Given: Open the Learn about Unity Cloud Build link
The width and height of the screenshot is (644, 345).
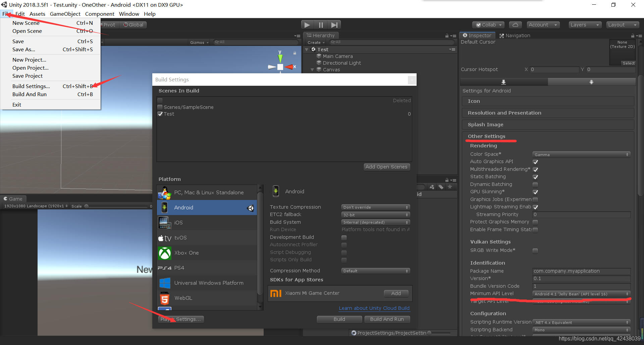Looking at the screenshot, I should [374, 308].
